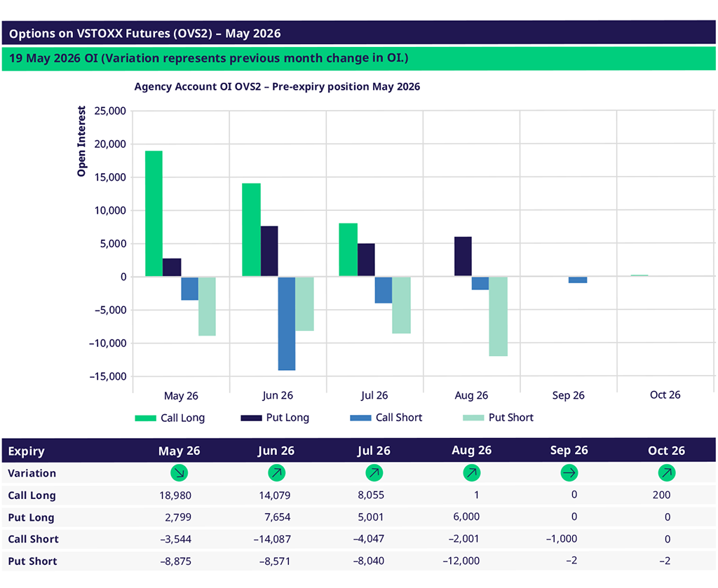Click the Oct 26 Call Long value 200
This screenshot has width=718, height=588.
coord(662,495)
